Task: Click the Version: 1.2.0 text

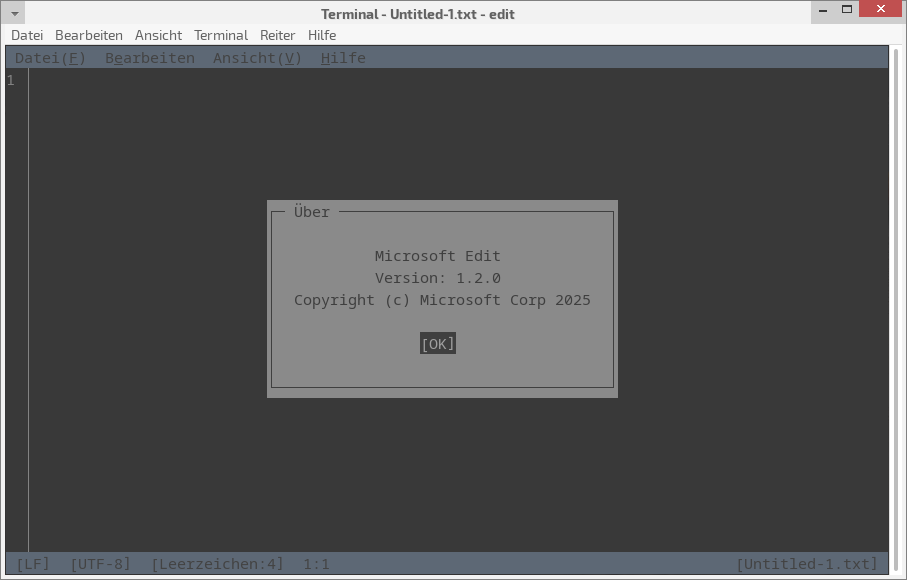Action: coord(438,278)
